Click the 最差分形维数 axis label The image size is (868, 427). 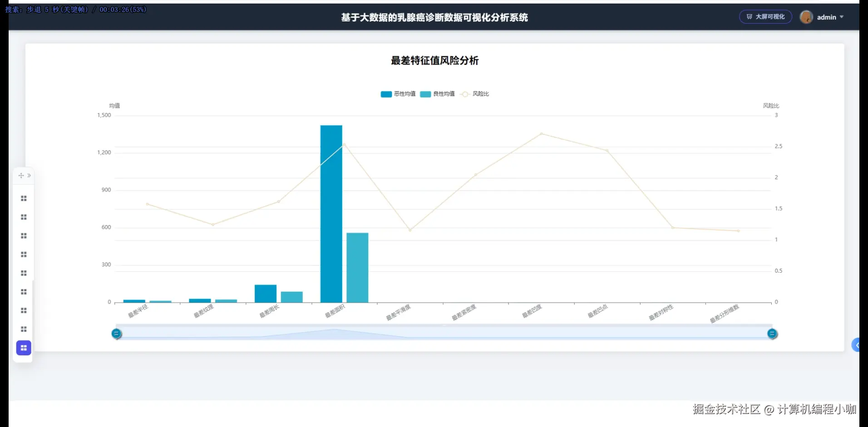(725, 314)
